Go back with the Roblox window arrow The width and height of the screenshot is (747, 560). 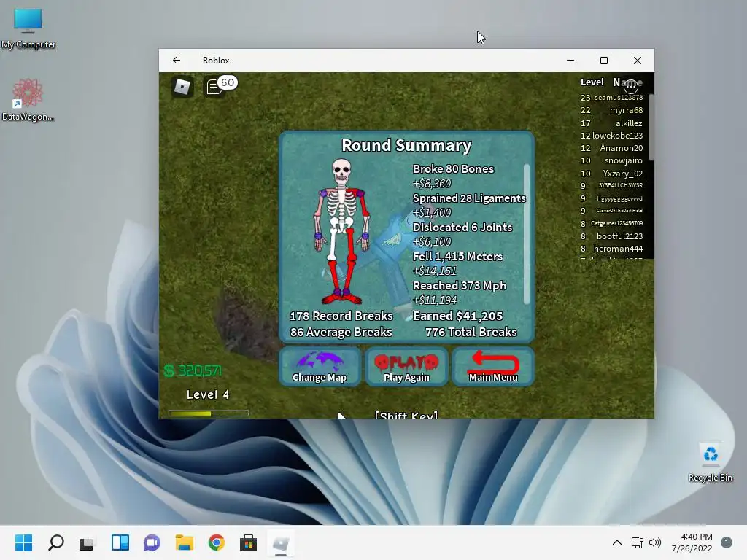point(177,61)
